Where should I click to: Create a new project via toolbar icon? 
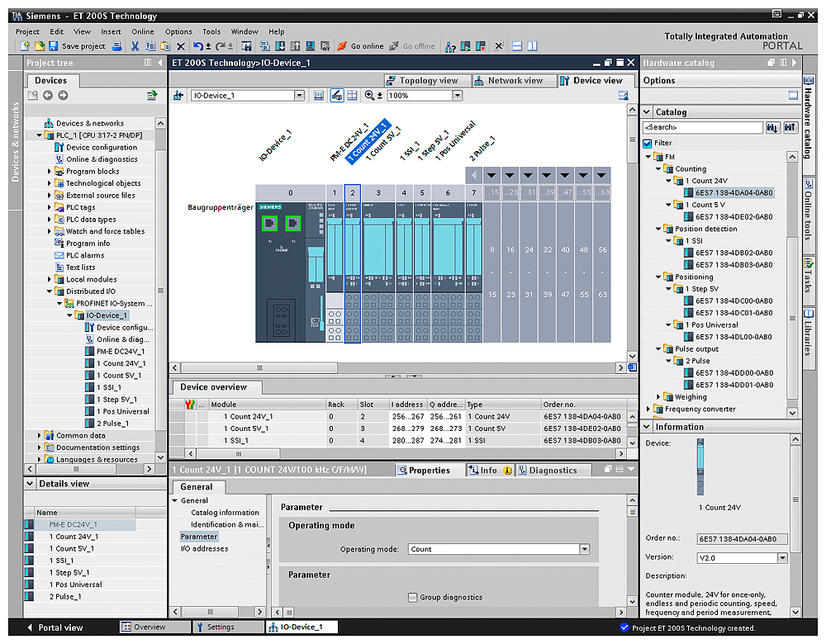(x=25, y=46)
